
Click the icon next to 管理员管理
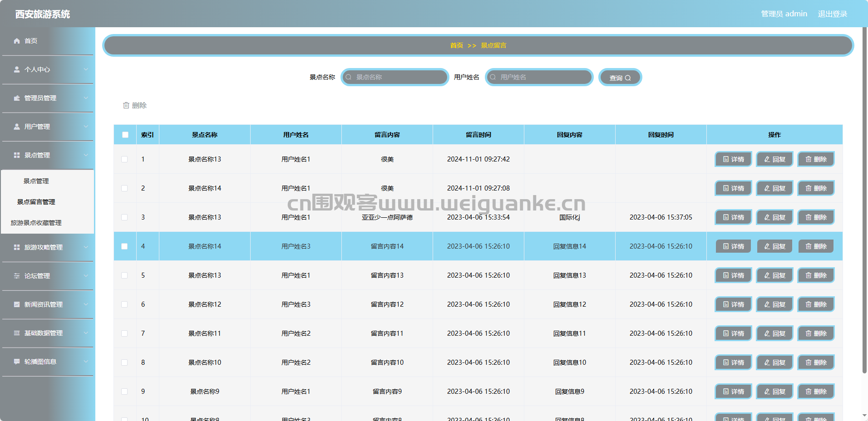(17, 98)
